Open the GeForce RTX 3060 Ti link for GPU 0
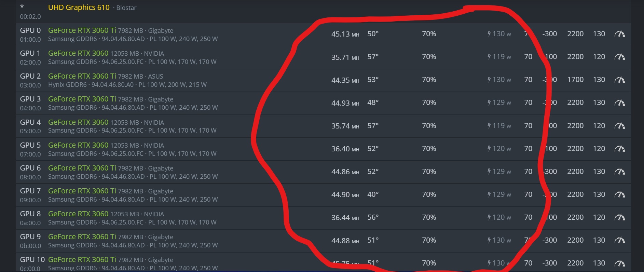Viewport: 644px width, 272px height. pyautogui.click(x=82, y=30)
